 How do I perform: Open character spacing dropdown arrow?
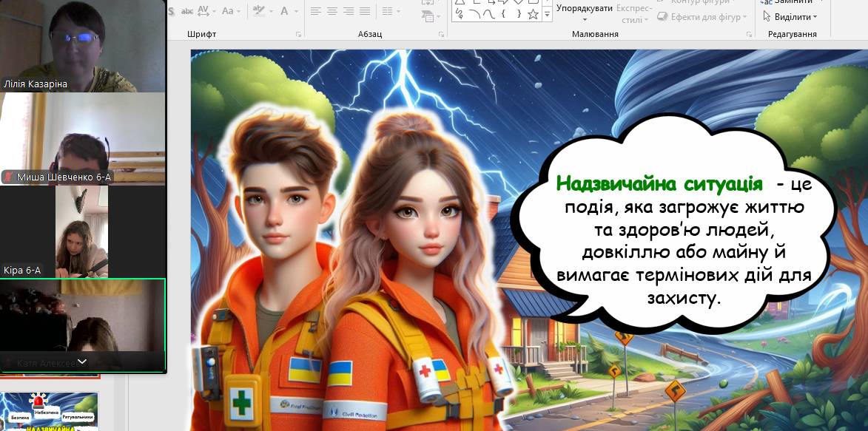coord(213,11)
